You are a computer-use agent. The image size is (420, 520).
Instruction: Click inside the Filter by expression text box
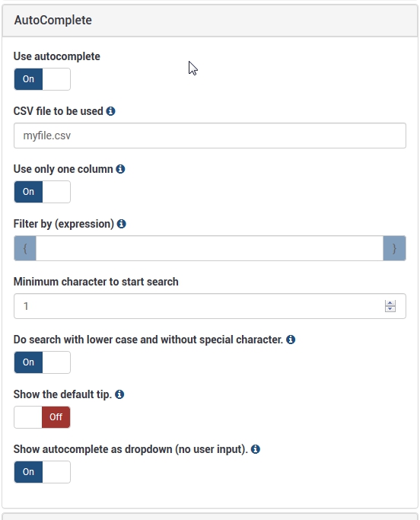tap(209, 248)
